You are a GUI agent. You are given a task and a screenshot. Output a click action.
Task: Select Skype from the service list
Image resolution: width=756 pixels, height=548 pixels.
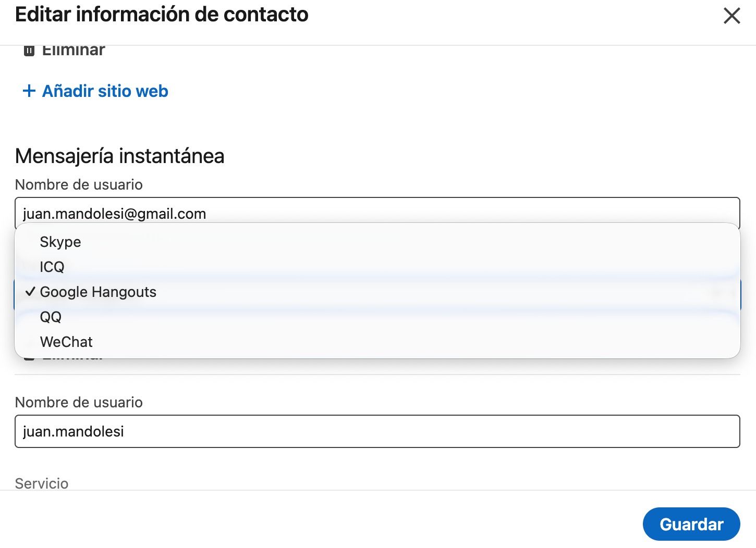(x=60, y=242)
